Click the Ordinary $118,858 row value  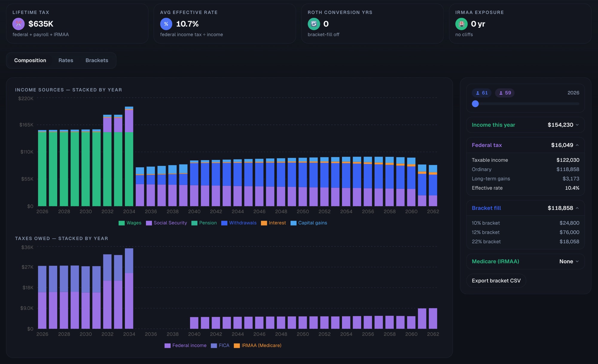pos(568,169)
